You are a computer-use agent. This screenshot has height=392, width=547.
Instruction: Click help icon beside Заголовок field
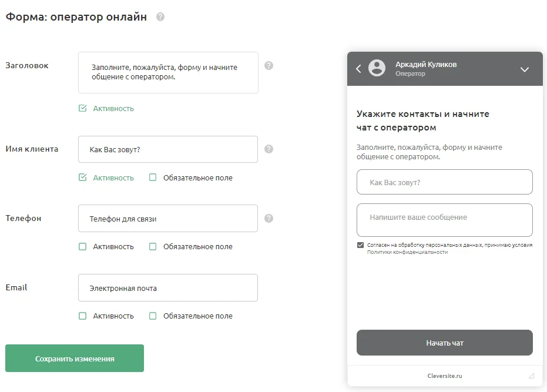tap(269, 66)
